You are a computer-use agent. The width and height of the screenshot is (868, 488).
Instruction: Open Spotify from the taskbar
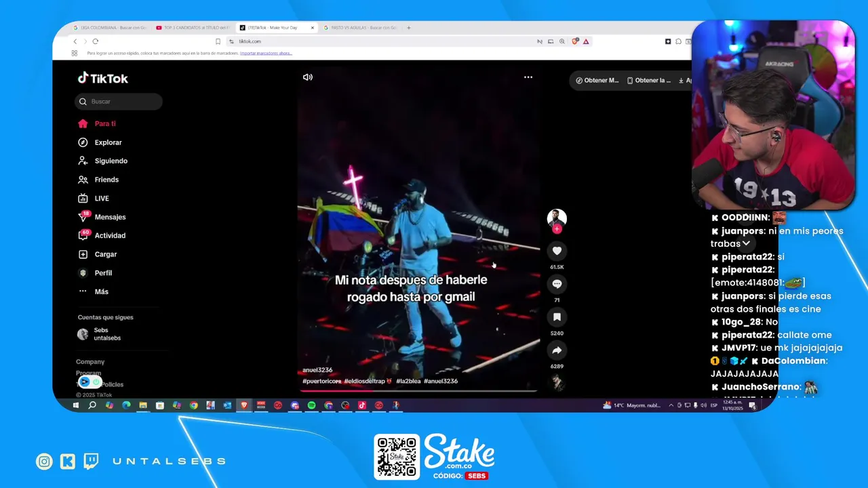312,405
